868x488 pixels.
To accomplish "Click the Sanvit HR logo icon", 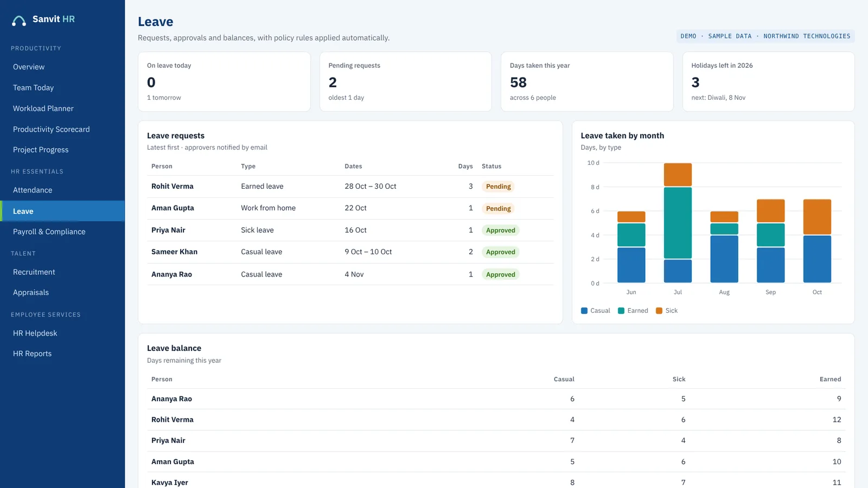I will tap(19, 21).
